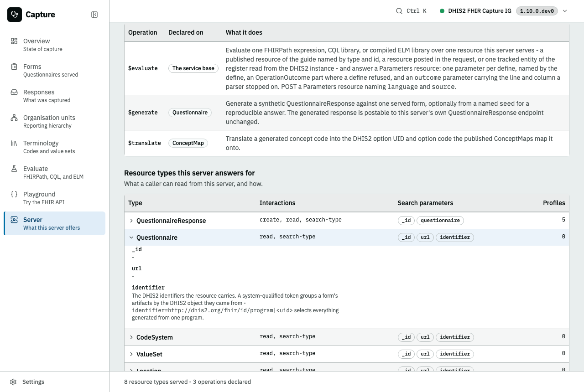Open the Playground page
The image size is (584, 392).
pos(54,198)
